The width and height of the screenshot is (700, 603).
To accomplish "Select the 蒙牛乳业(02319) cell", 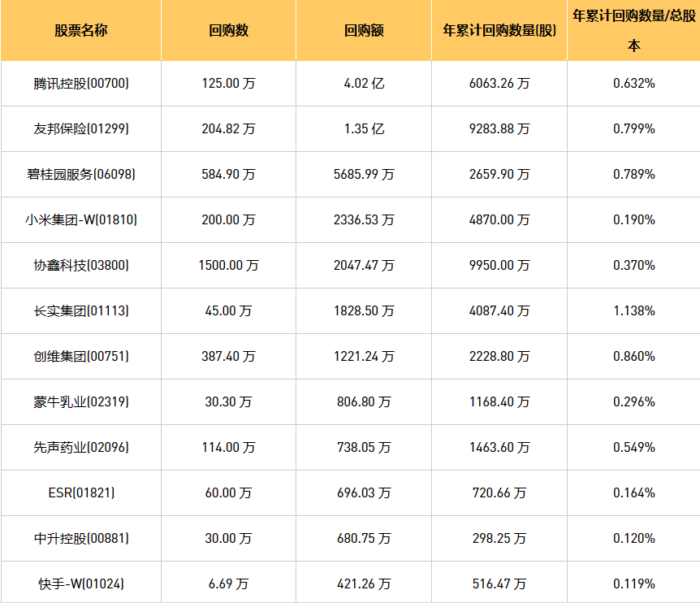I will point(81,402).
